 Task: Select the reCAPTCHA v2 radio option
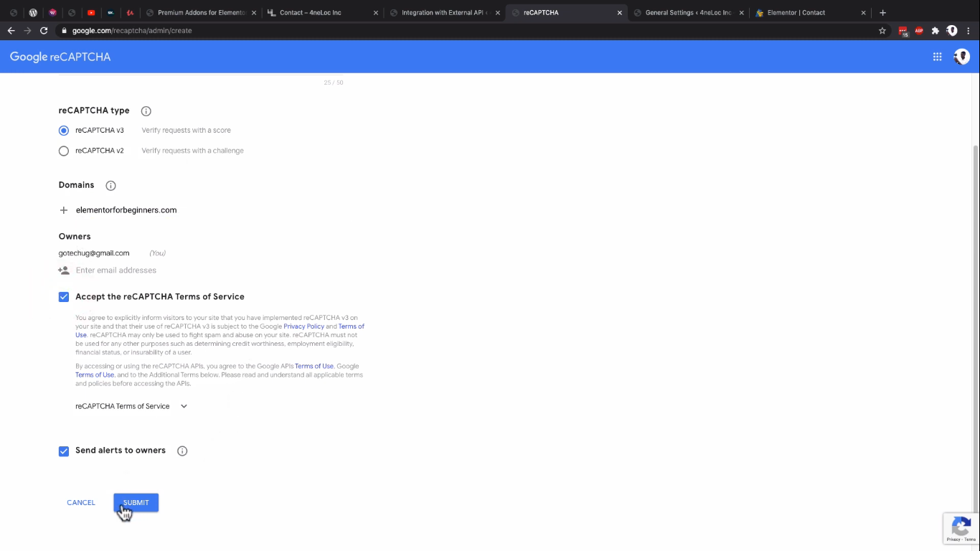click(64, 151)
